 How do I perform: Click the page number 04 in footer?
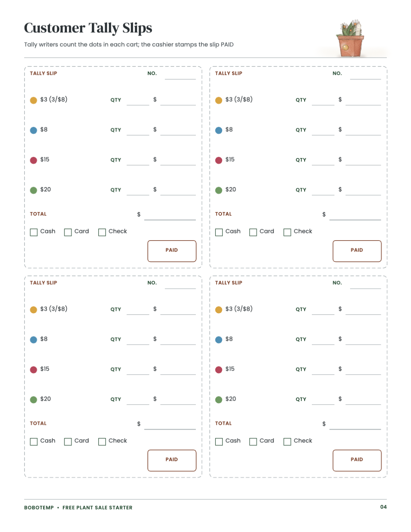coord(384,507)
